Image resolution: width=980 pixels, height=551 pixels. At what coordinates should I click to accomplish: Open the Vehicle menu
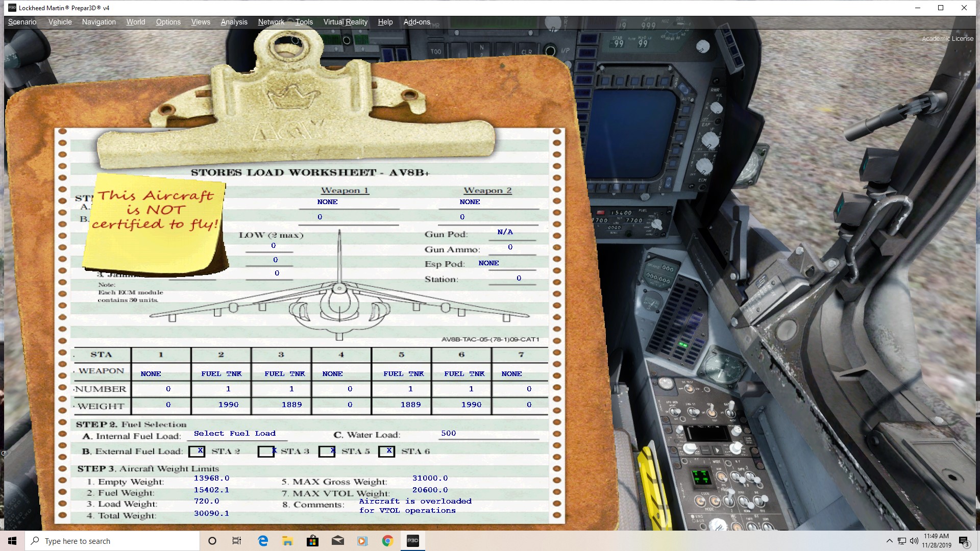tap(60, 22)
